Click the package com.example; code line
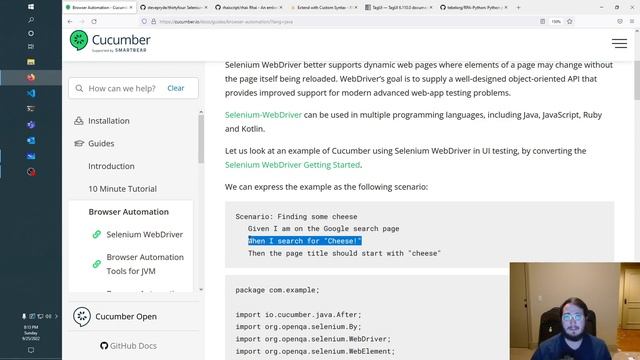This screenshot has width=640, height=360. (277, 290)
